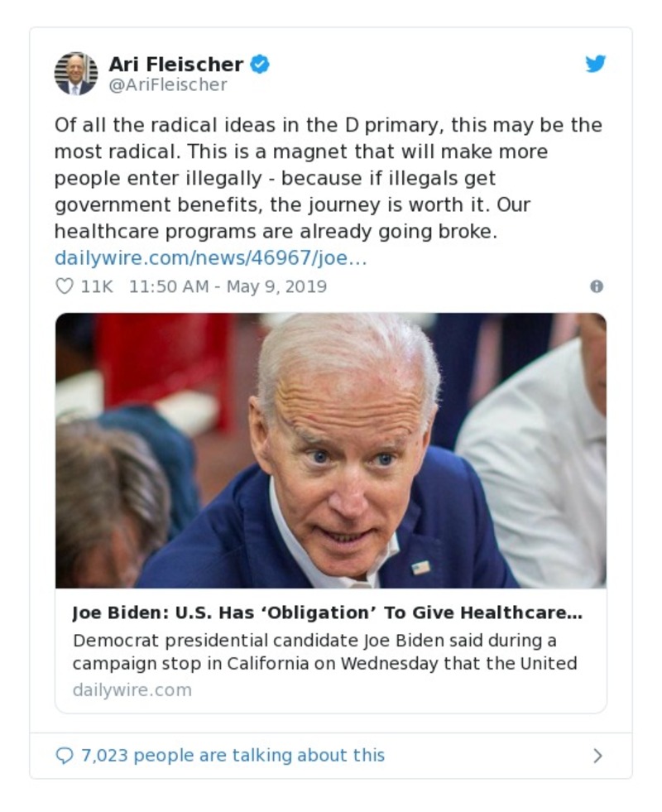Open "7,023 people are talking about this"
The width and height of the screenshot is (662, 812).
233,756
